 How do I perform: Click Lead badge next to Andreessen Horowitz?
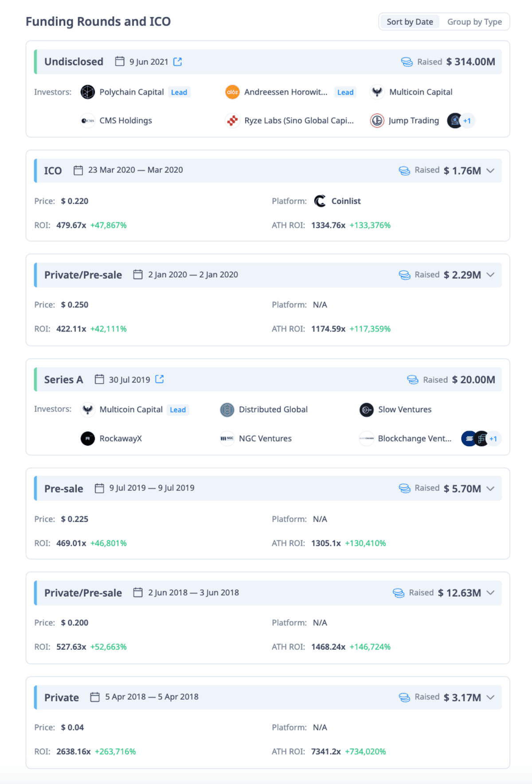345,92
